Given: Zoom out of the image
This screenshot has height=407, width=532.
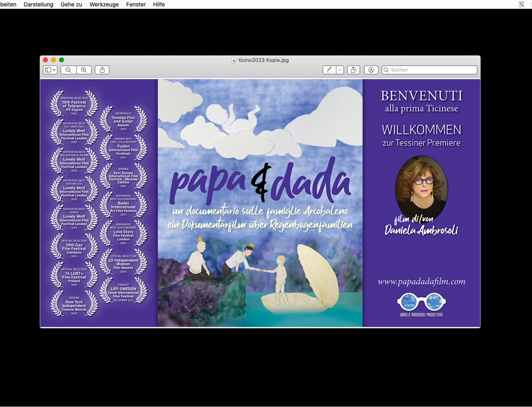Looking at the screenshot, I should tap(68, 70).
